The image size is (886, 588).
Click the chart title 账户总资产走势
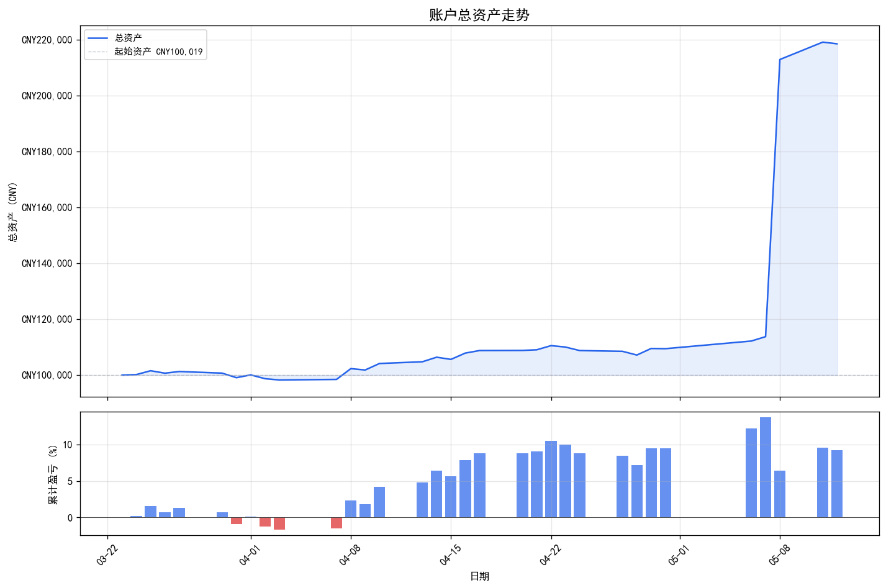pos(479,15)
